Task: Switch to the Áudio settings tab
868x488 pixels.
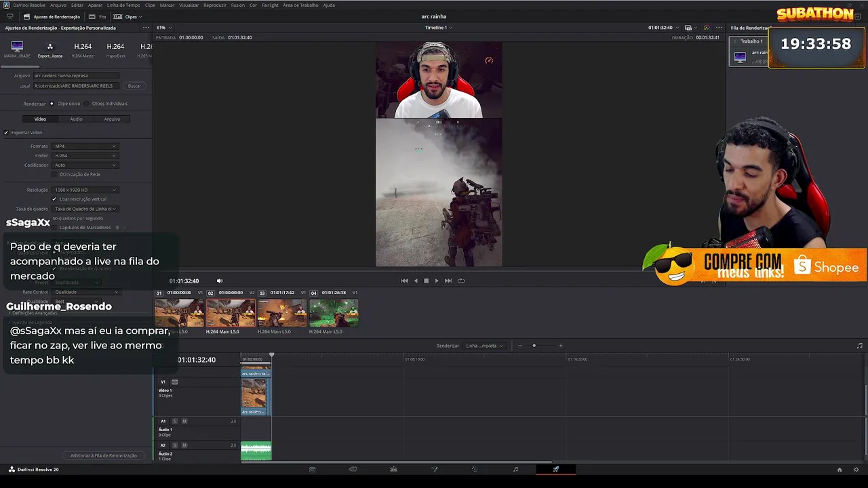Action: (x=76, y=119)
